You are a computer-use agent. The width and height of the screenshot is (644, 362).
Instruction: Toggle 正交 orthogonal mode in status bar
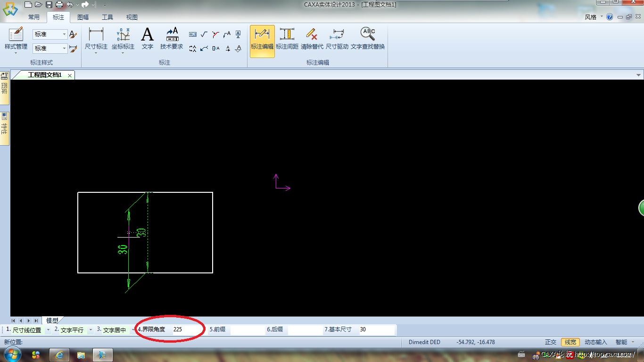tap(550, 342)
